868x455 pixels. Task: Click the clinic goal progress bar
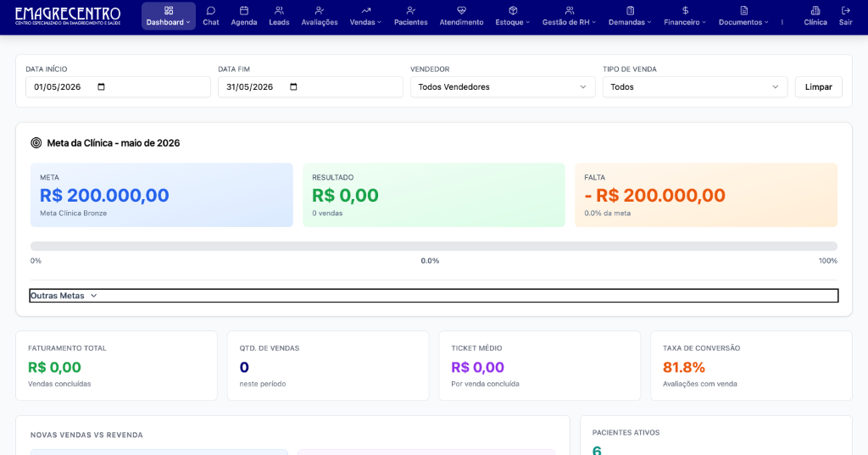click(x=434, y=246)
